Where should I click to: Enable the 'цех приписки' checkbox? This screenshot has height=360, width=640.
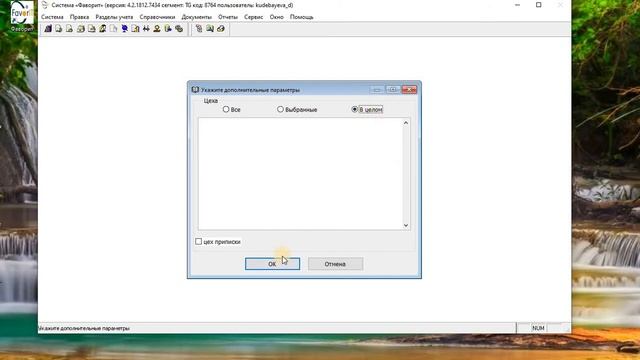(x=198, y=242)
